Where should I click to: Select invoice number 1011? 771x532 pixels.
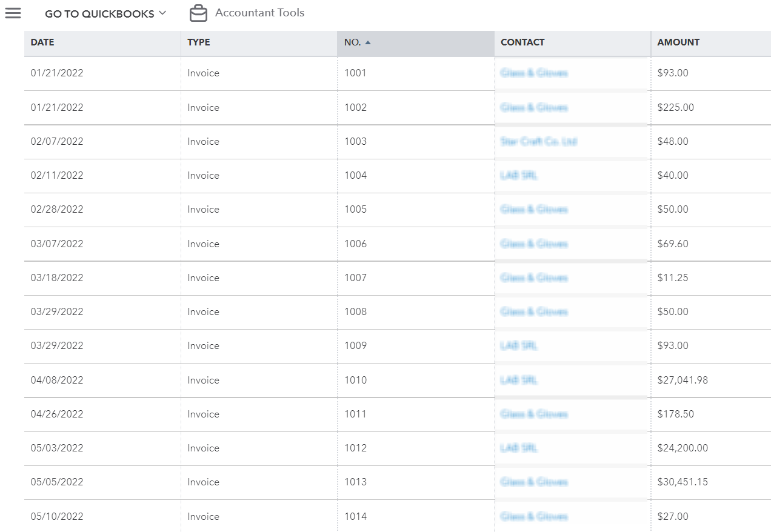click(x=355, y=414)
